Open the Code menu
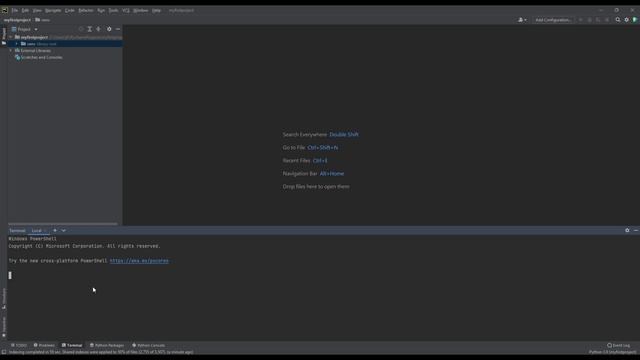 (x=70, y=10)
